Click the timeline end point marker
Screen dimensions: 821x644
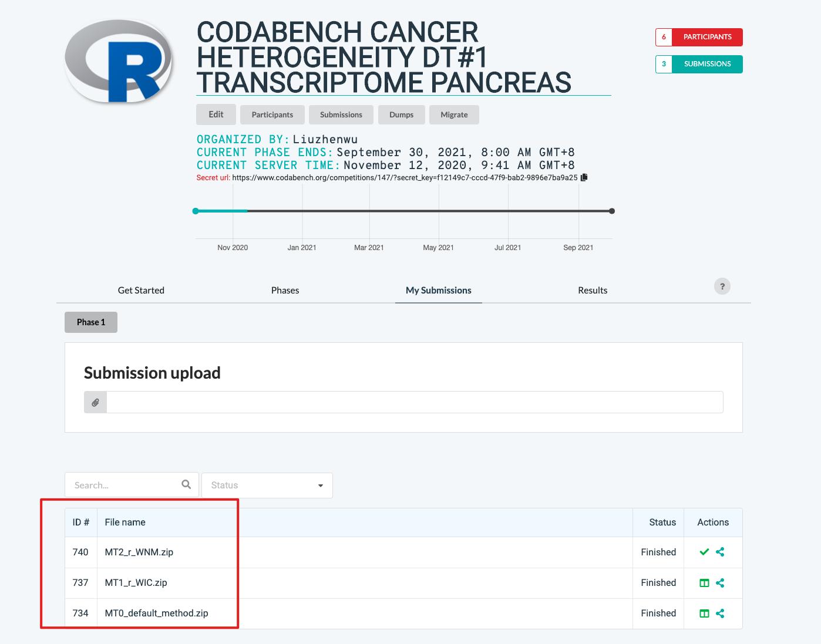[x=612, y=211]
